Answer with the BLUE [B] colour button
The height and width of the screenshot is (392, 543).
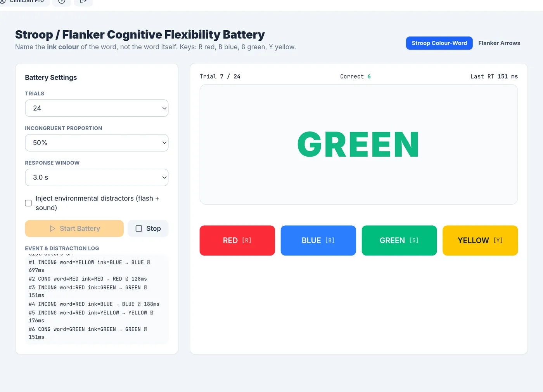coord(318,240)
